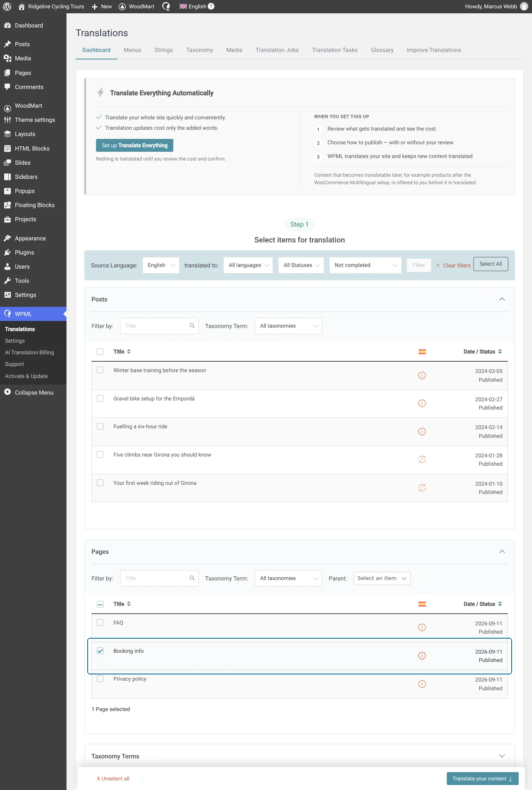Uncheck the Booking info page checkbox

[x=100, y=651]
